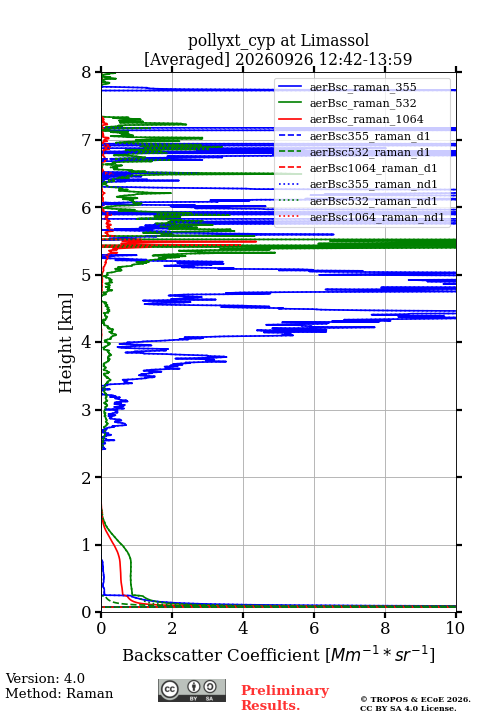The width and height of the screenshot is (480, 720).
Task: Click the Backscatter Coefficient axis label
Action: point(278,654)
